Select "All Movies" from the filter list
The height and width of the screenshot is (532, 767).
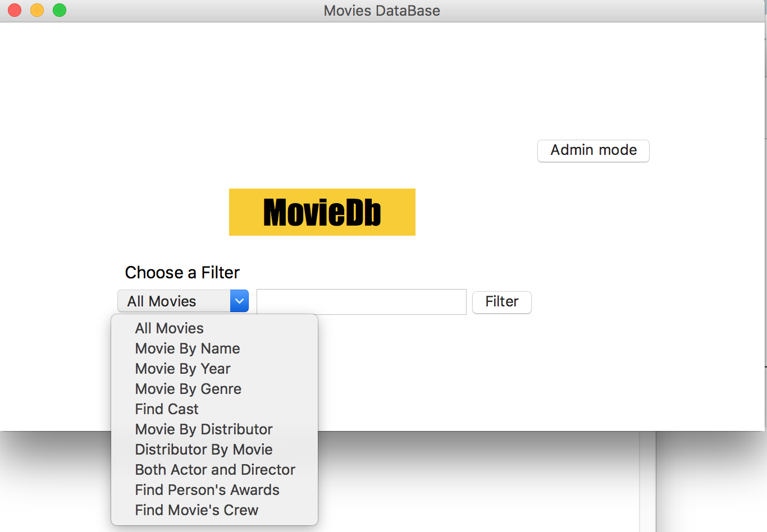click(x=169, y=328)
